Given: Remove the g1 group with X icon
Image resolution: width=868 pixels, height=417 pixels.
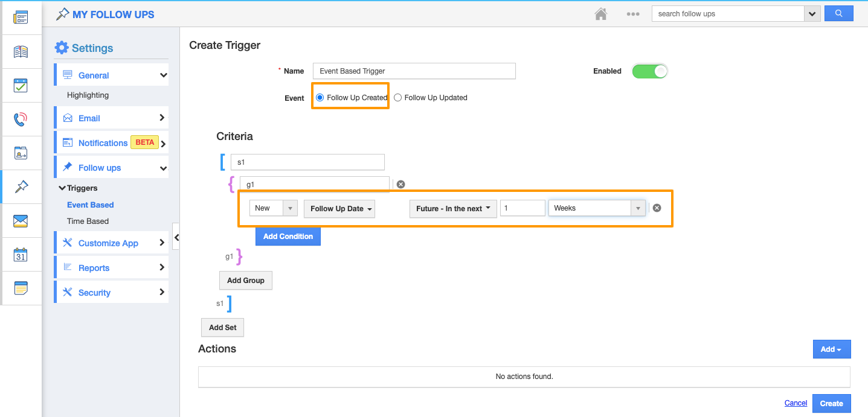Looking at the screenshot, I should point(400,185).
